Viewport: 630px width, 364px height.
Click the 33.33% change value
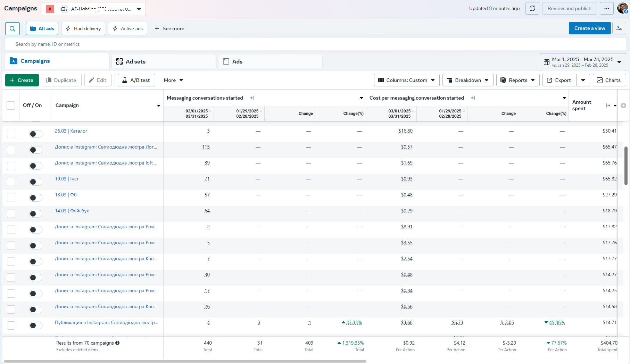click(x=354, y=322)
